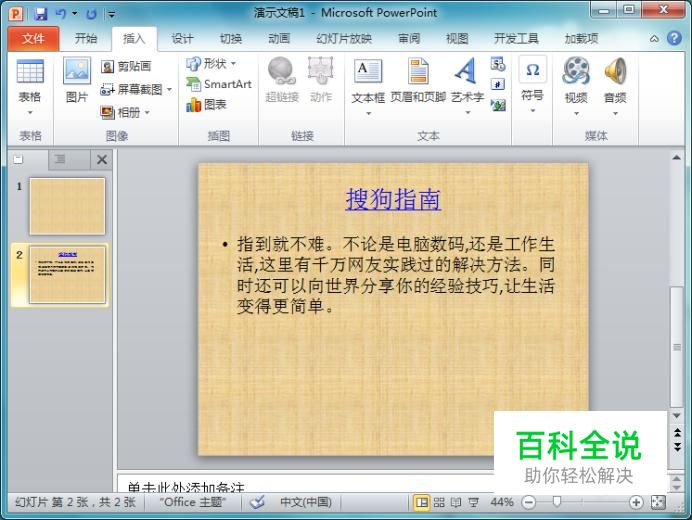692x520 pixels.
Task: Switch to the 开始 (Home) tab
Action: (86, 38)
